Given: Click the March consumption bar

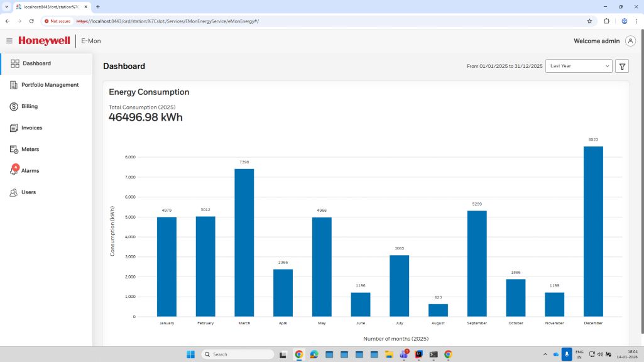Looking at the screenshot, I should click(244, 242).
